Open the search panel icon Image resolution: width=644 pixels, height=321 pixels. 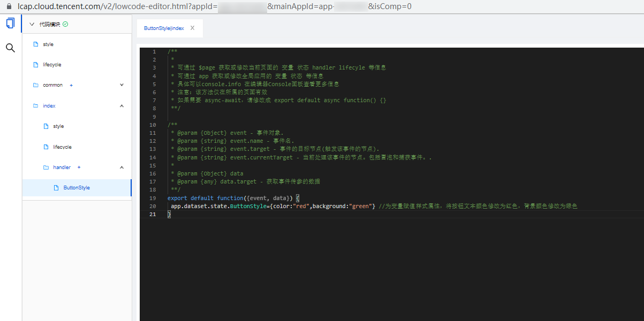click(10, 48)
